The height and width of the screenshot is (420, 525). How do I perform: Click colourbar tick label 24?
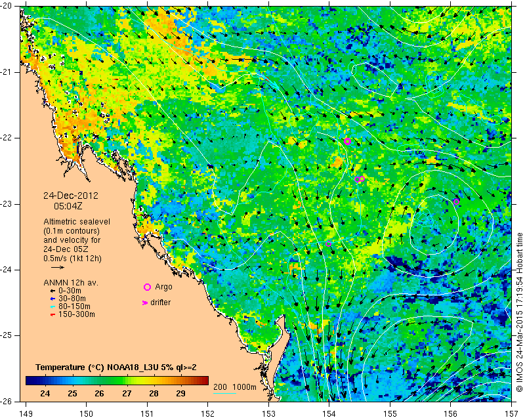click(45, 394)
